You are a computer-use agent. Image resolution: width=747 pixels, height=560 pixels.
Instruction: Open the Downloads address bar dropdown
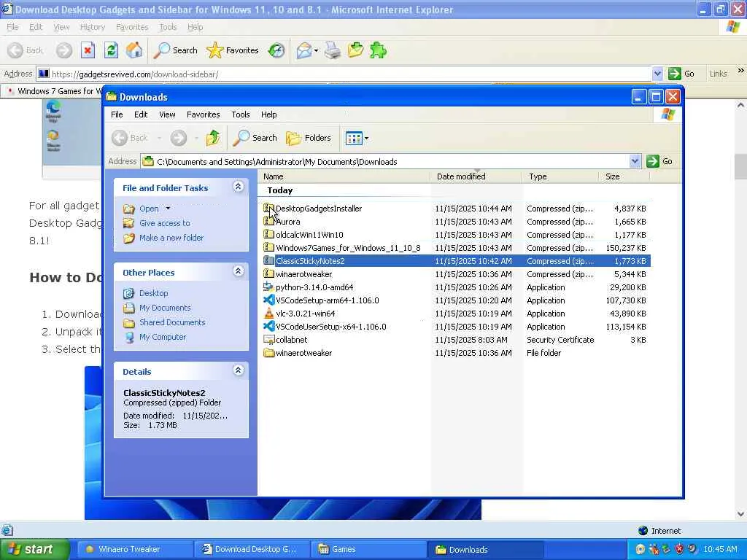(635, 161)
